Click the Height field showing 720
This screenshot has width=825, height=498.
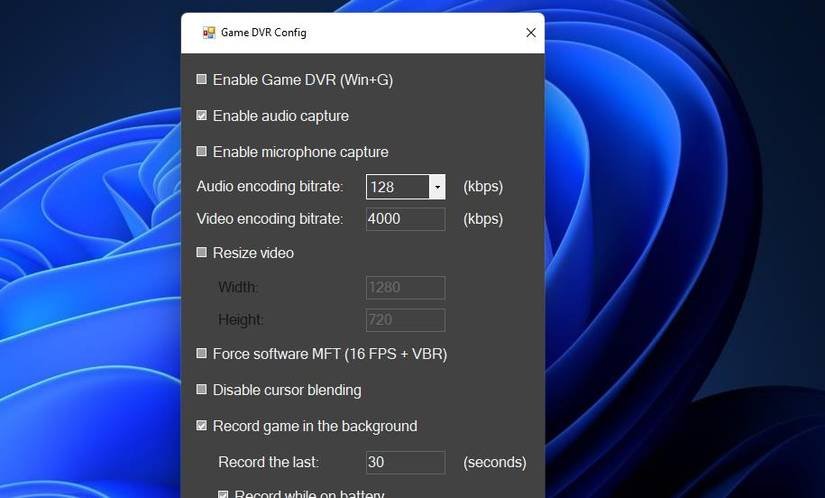405,320
